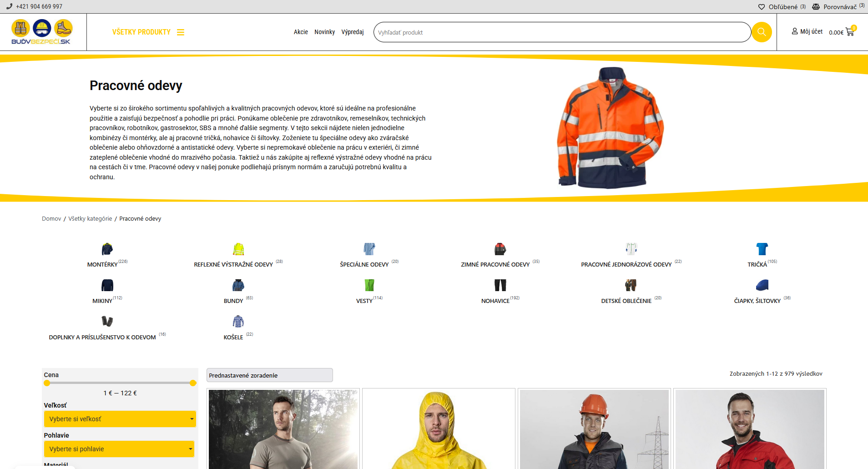Click the Vyhľadať produkt search field
This screenshot has width=868, height=469.
click(x=561, y=32)
